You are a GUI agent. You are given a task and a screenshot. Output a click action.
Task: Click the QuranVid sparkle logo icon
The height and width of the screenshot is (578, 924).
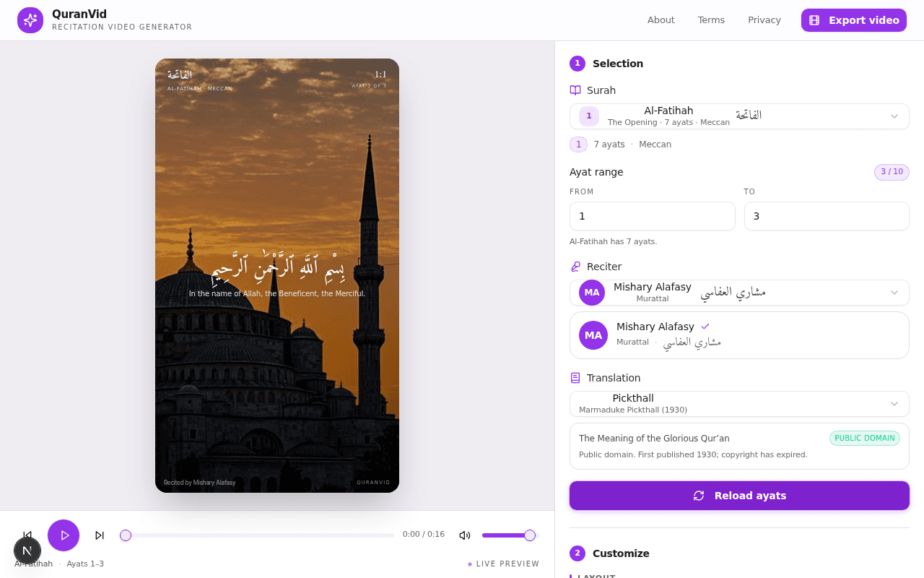30,20
